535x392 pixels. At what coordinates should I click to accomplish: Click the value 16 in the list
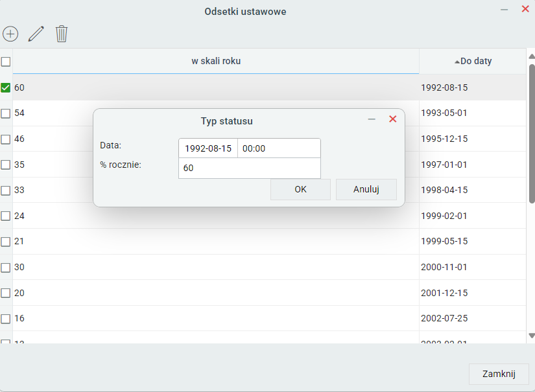(x=19, y=319)
